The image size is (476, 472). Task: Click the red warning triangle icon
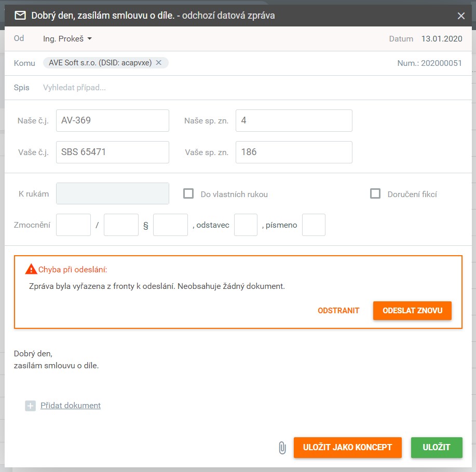(x=31, y=269)
